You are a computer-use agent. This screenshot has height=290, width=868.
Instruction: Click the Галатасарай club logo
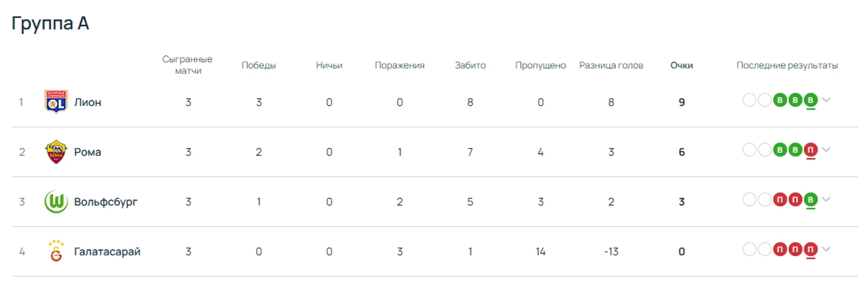[x=56, y=251]
